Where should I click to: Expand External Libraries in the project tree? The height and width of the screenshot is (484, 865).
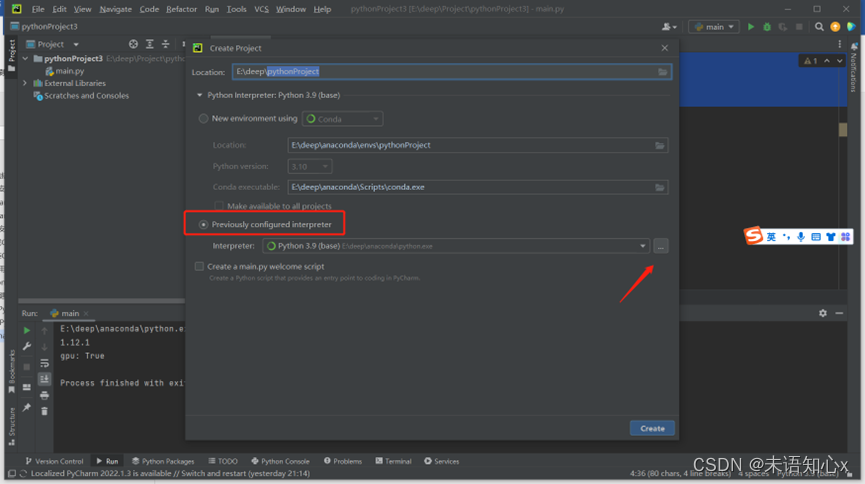point(25,83)
